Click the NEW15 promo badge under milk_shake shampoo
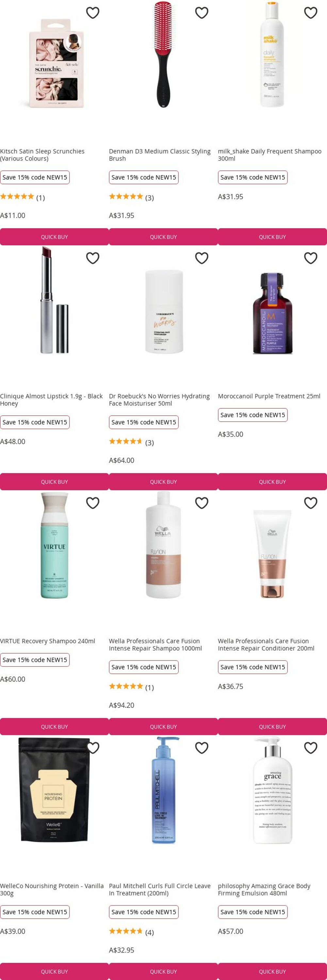 [253, 177]
